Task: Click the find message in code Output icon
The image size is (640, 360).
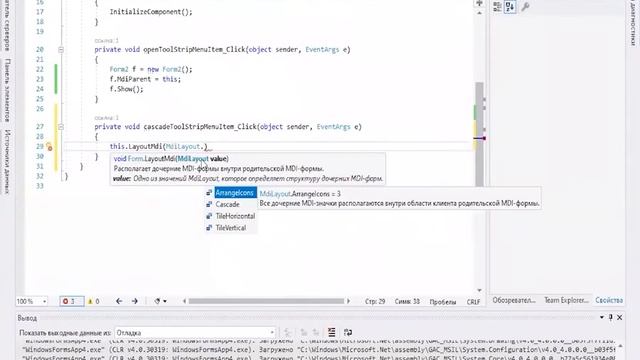Action: (x=288, y=333)
